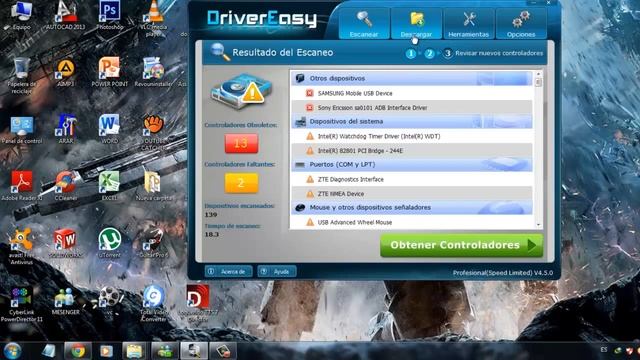Screen dimensions: 640x360
Task: Click the red obsolete drivers count 13
Action: (241, 143)
